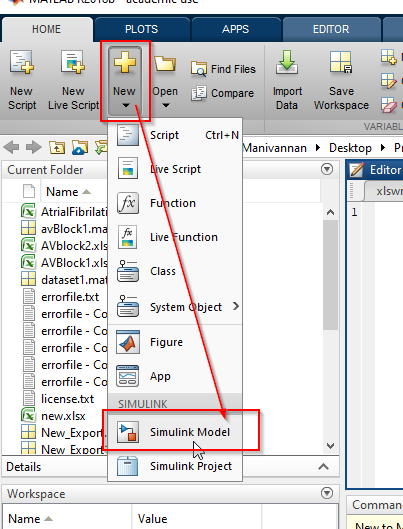This screenshot has width=403, height=529.
Task: Open the Current Folder panel actions menu
Action: tap(327, 169)
